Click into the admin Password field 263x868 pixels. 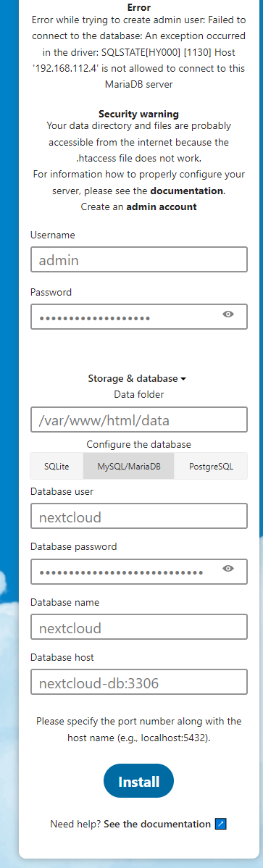[x=138, y=317]
